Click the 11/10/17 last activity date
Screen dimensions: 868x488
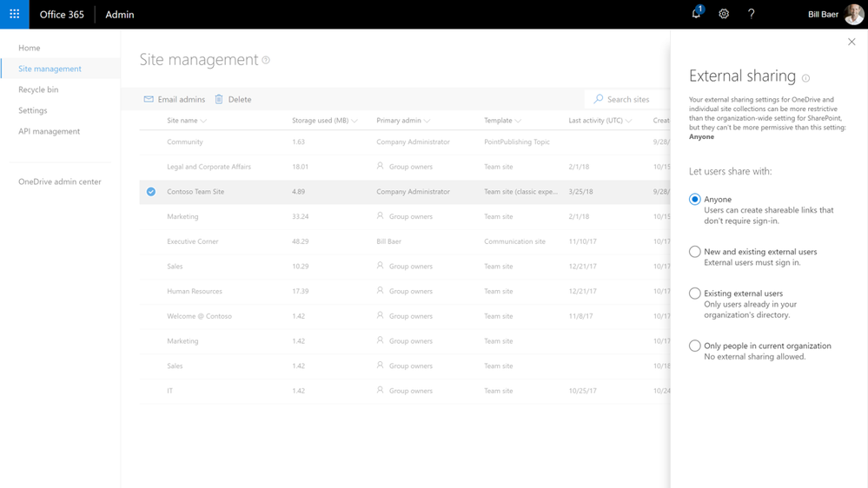(x=583, y=241)
